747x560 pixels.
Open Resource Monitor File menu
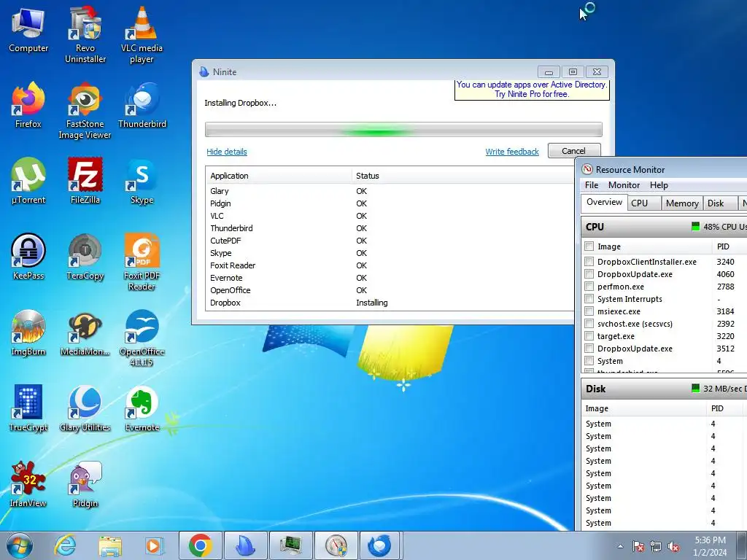[592, 185]
